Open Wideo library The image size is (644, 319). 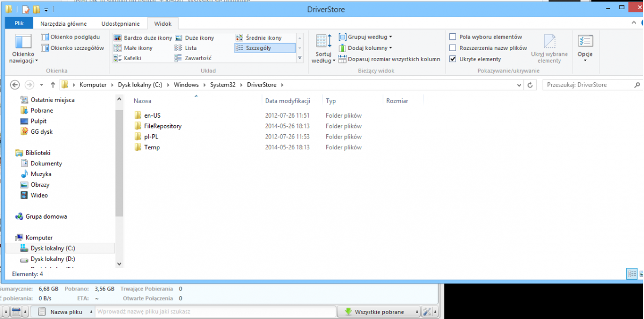click(x=39, y=195)
